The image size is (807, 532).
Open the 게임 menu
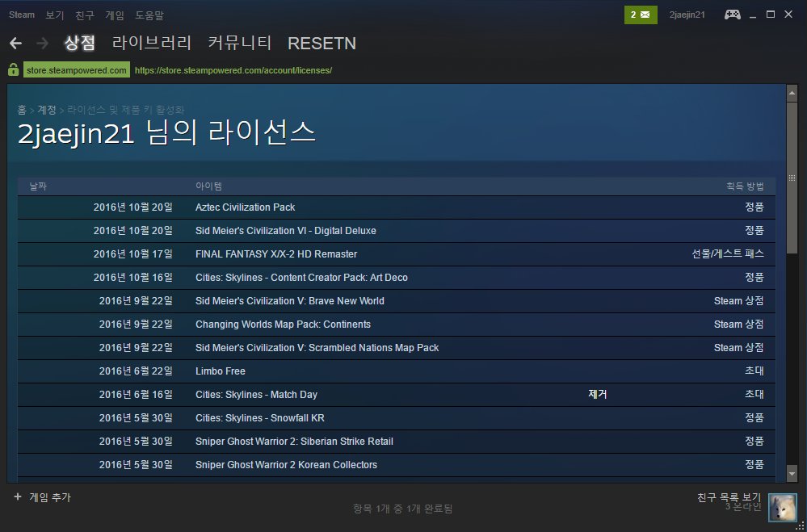pos(115,15)
